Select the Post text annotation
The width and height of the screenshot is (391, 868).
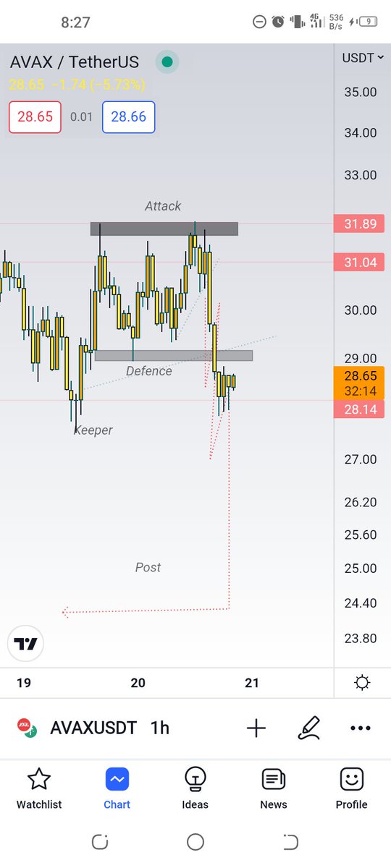148,567
